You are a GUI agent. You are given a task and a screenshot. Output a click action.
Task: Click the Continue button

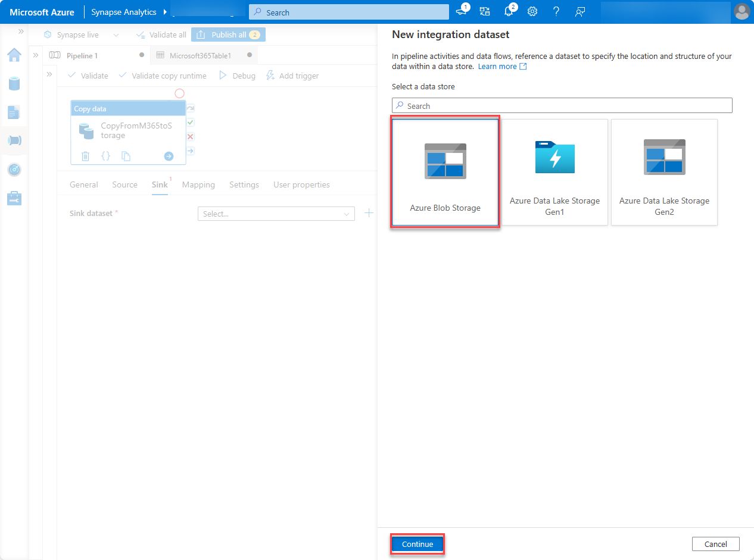pos(417,544)
